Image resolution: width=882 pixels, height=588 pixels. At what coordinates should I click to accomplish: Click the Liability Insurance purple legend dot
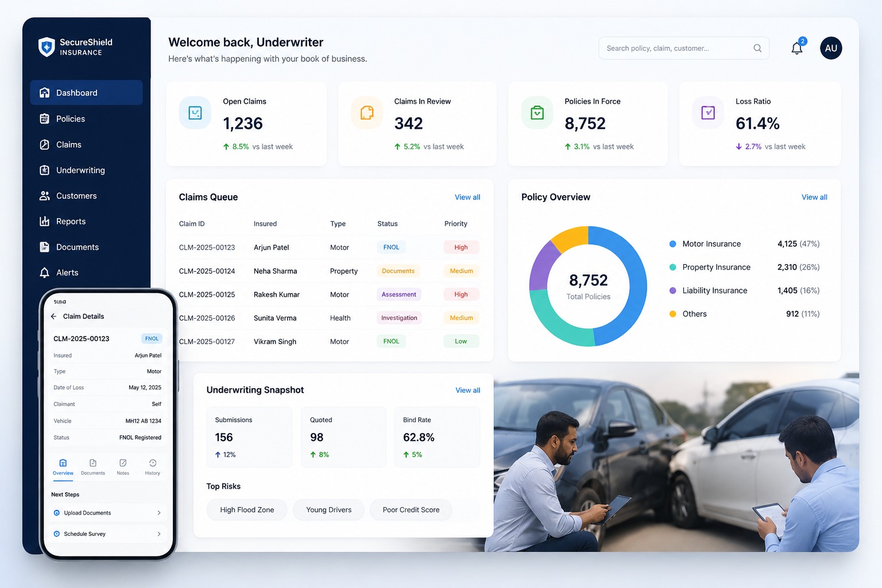(x=672, y=291)
